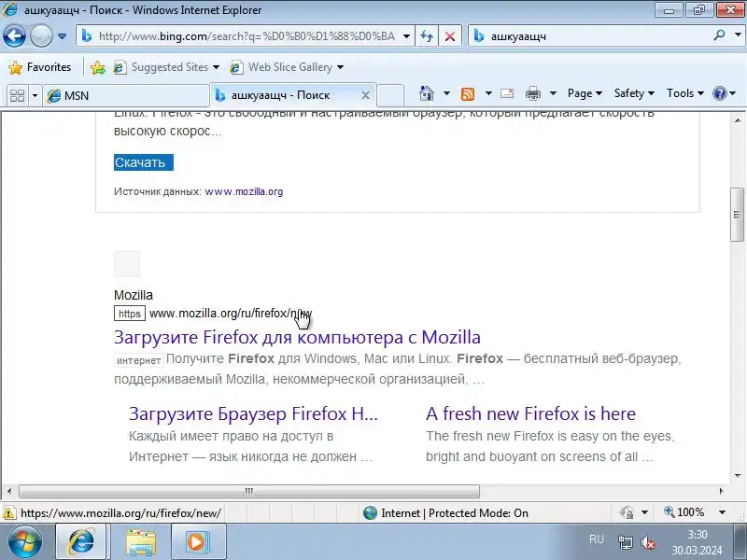Click the RSS Feeds icon
The height and width of the screenshot is (560, 747).
click(x=468, y=94)
